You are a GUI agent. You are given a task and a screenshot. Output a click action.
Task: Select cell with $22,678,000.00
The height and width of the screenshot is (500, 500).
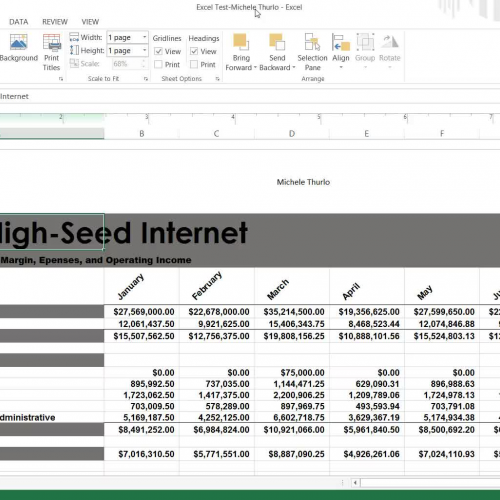(217, 312)
